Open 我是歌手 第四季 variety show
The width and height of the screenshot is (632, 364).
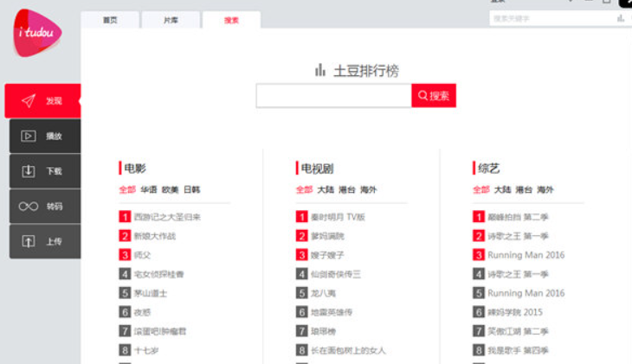[518, 350]
